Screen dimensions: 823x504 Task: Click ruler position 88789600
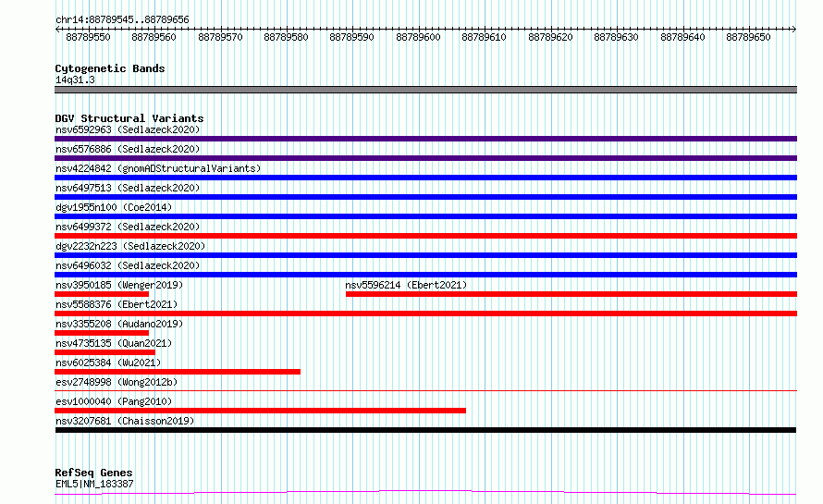[x=418, y=37]
